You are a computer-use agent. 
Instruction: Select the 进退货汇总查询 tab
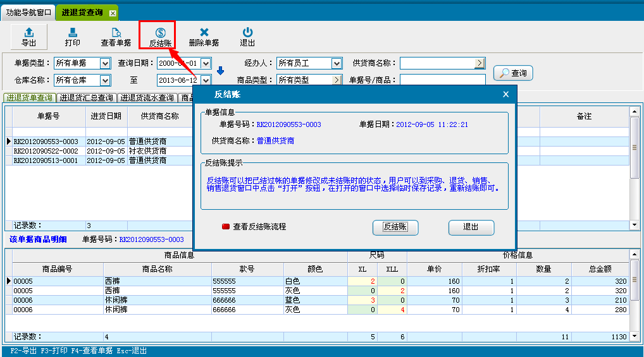pyautogui.click(x=86, y=98)
